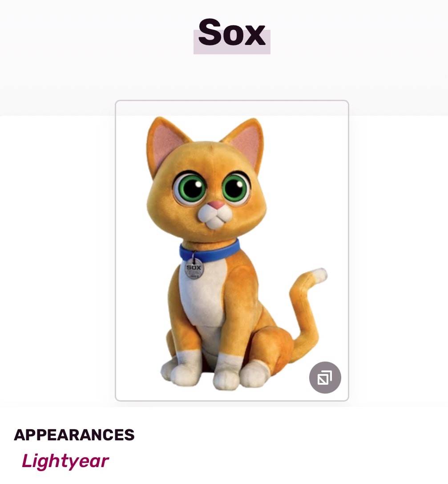Open the Lightyear appearance link
This screenshot has height=484, width=448.
[65, 461]
